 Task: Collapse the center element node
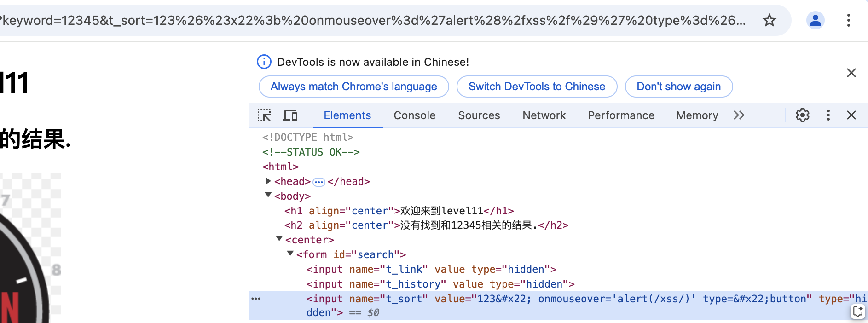coord(279,239)
